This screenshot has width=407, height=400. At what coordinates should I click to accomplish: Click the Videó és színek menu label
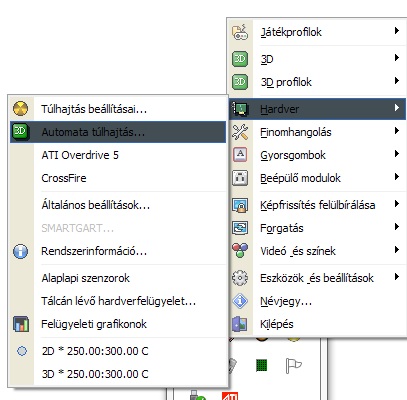click(298, 251)
